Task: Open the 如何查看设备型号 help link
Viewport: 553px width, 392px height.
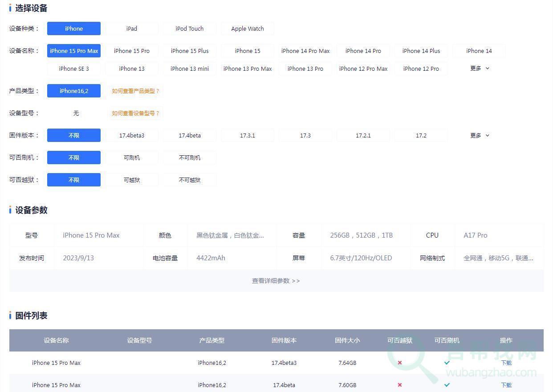Action: 135,113
